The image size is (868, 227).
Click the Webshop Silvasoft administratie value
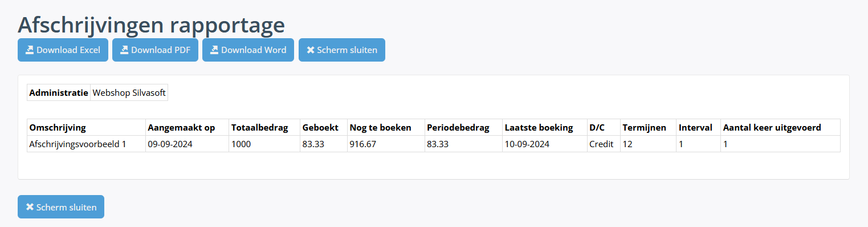tap(129, 92)
